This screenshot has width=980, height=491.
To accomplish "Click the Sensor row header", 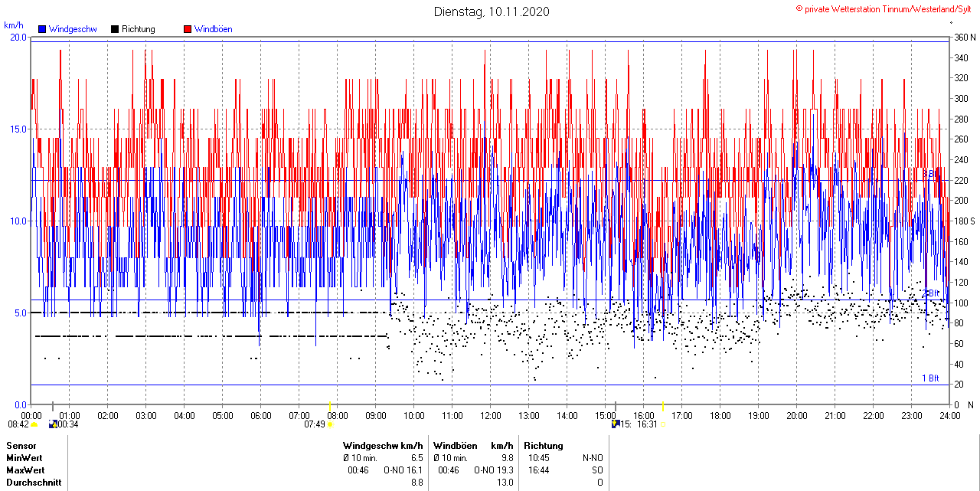I will coord(21,445).
